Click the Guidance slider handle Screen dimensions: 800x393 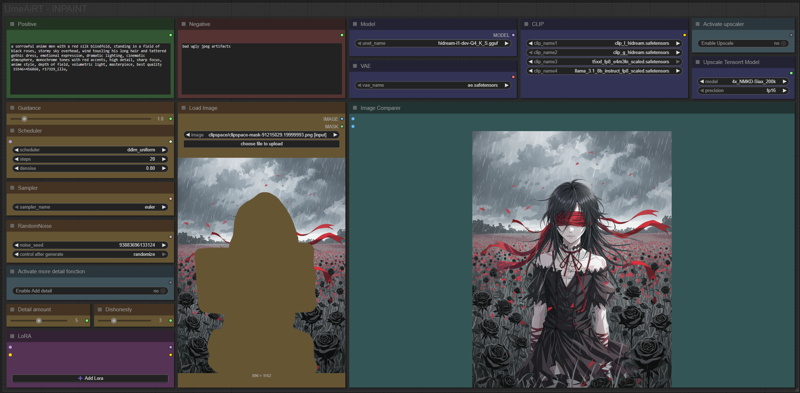pos(23,119)
